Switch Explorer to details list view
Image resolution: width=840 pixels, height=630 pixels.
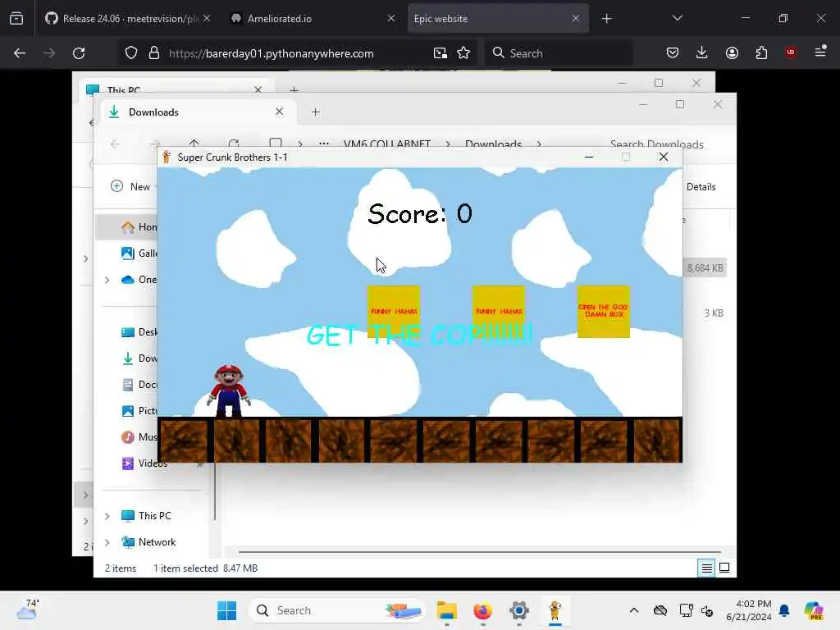tap(706, 568)
